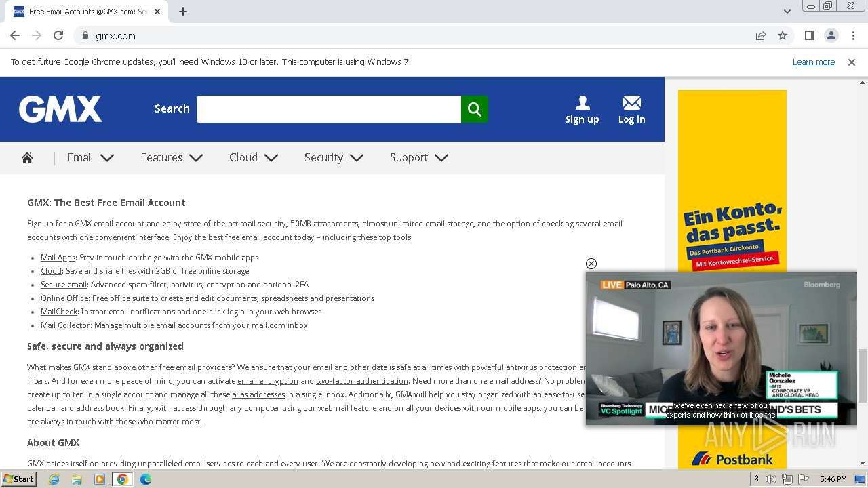This screenshot has width=868, height=488.
Task: Open the volume speaker tray icon
Action: pyautogui.click(x=771, y=479)
